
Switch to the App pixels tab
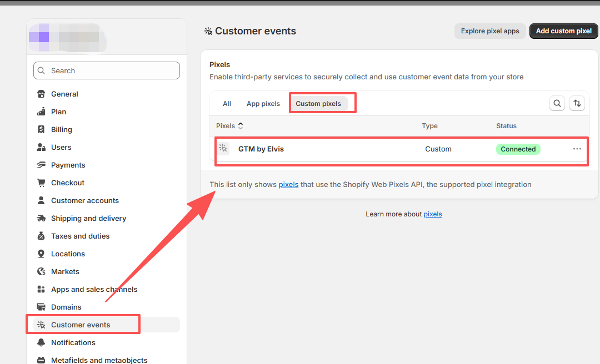pos(263,104)
